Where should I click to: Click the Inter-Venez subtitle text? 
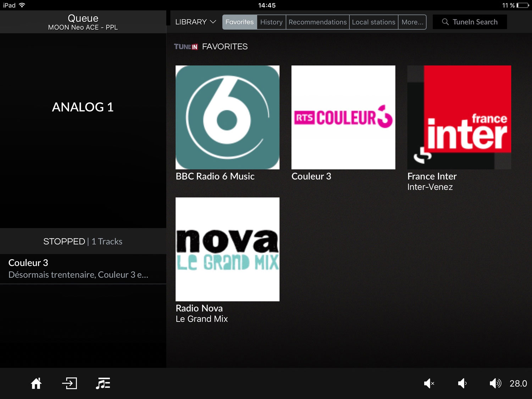430,187
